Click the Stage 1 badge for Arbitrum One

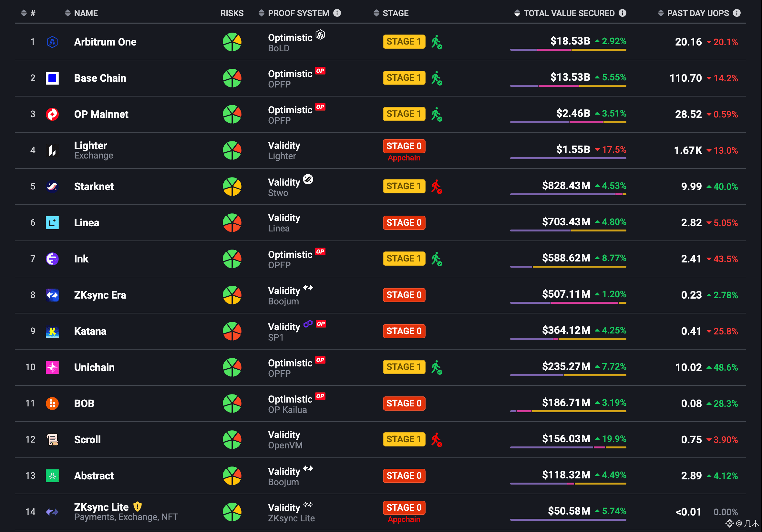(404, 42)
